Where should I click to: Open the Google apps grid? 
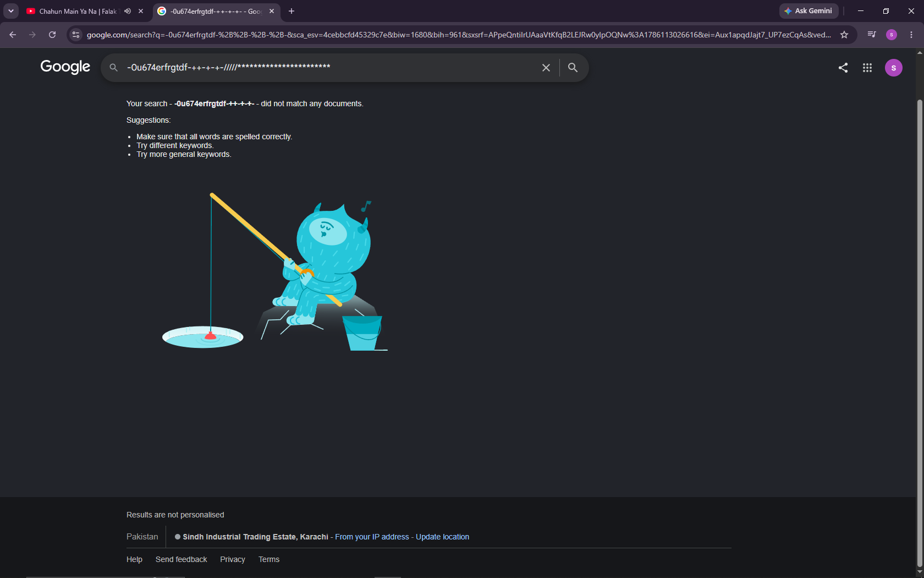pyautogui.click(x=867, y=68)
